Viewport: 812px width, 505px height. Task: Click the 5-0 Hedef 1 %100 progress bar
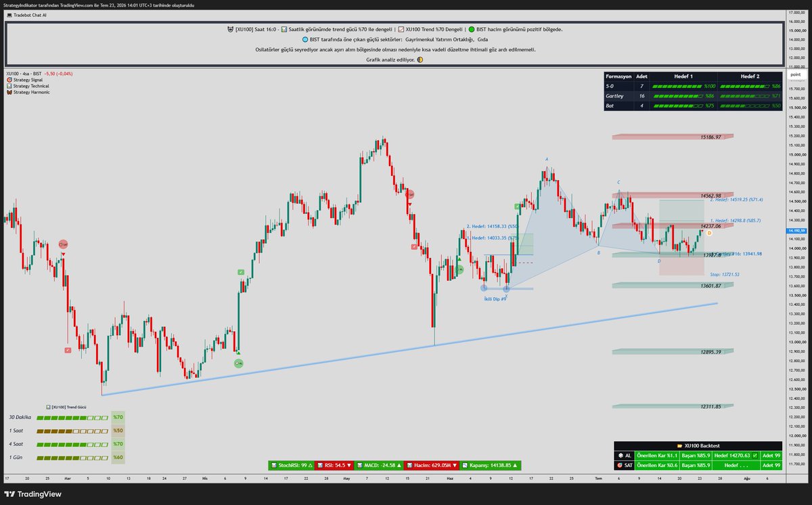(677, 87)
